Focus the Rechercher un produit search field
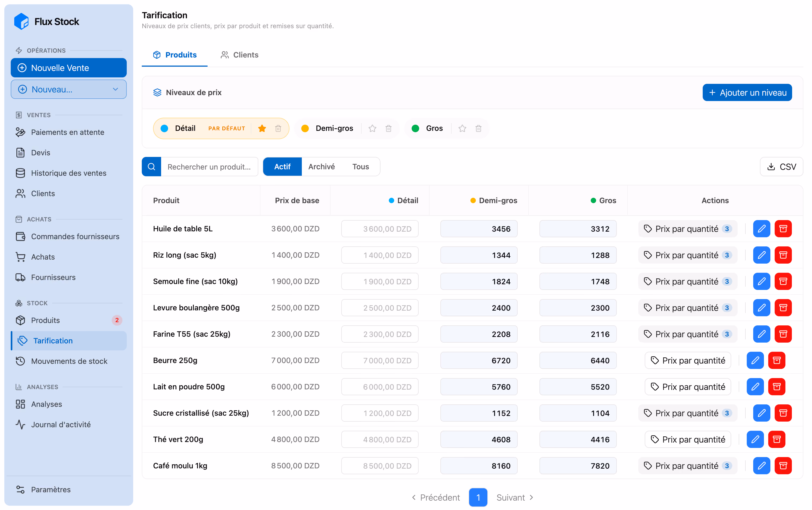 point(209,167)
